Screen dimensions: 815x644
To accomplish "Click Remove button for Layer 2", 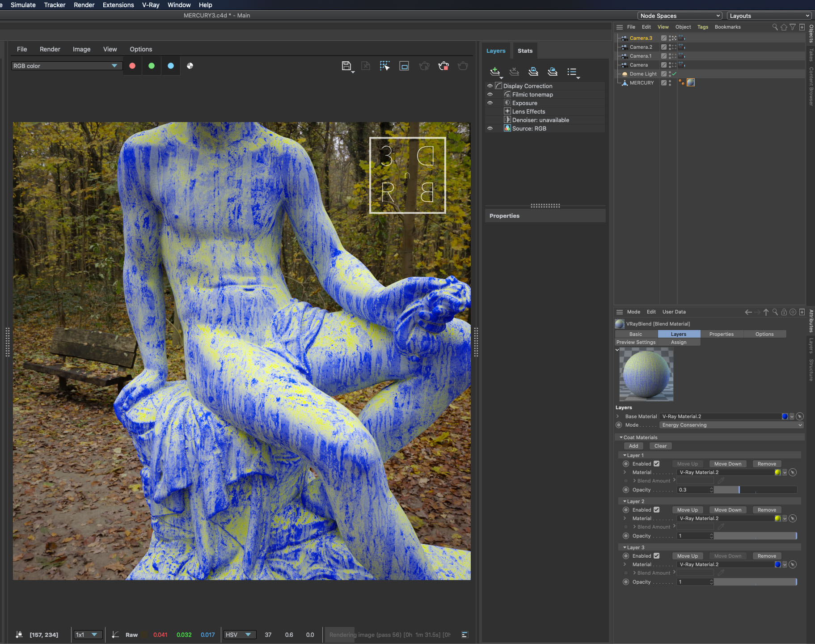I will point(766,510).
